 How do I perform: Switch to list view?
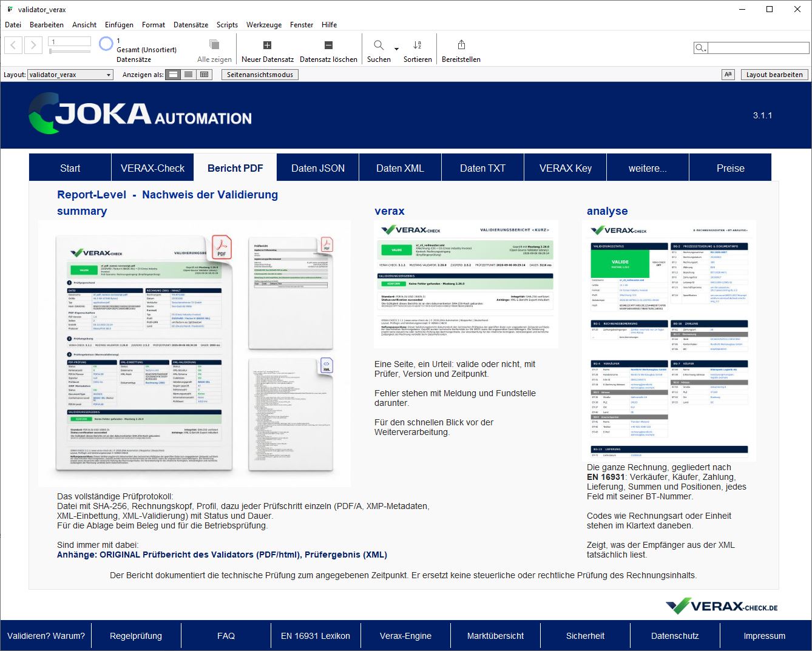tap(189, 75)
